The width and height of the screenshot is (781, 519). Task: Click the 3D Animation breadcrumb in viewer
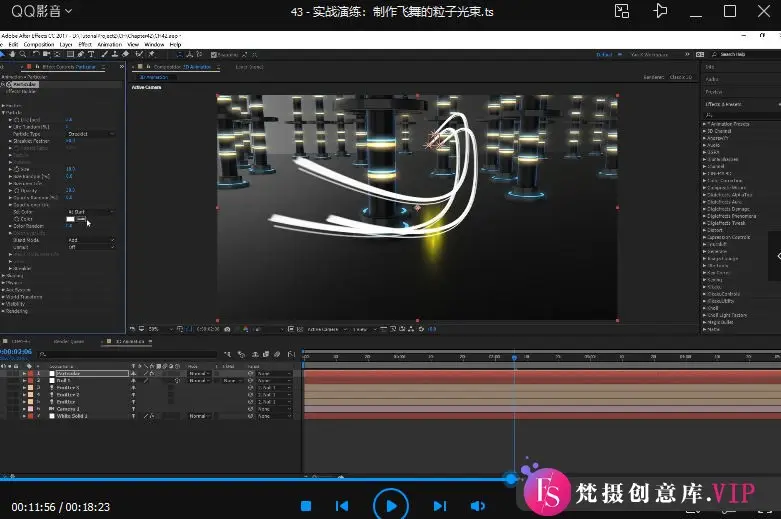point(154,77)
